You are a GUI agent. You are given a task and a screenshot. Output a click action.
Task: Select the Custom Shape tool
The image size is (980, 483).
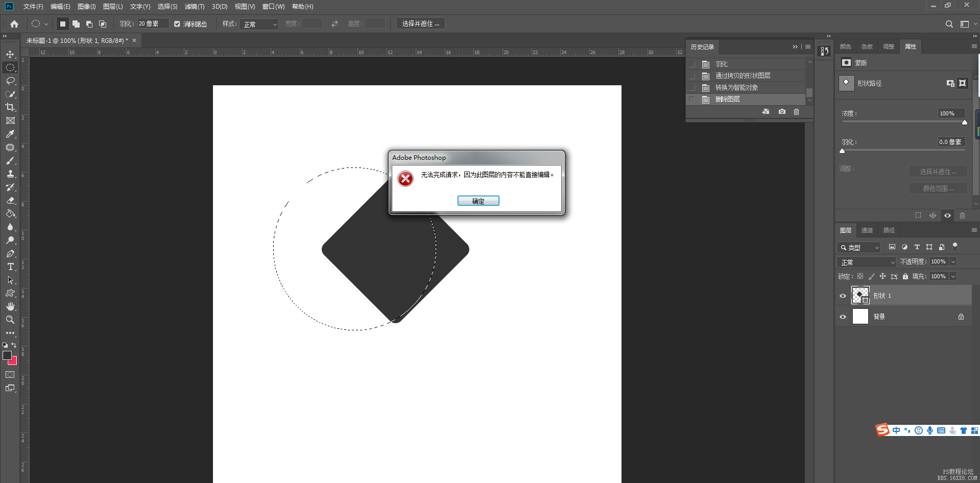[10, 293]
